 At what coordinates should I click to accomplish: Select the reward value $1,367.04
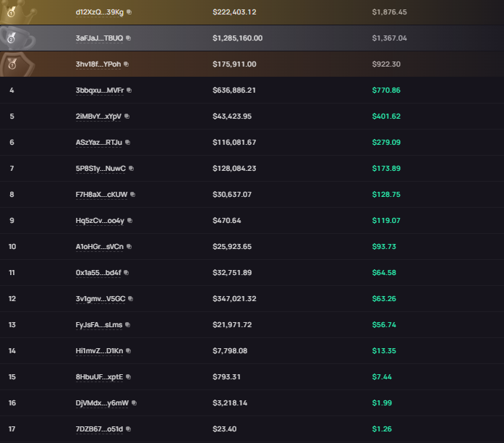389,38
